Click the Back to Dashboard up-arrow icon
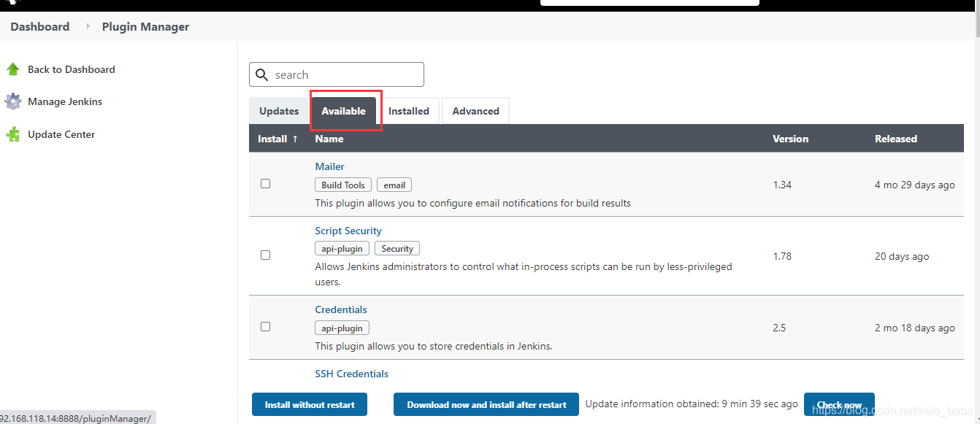The height and width of the screenshot is (424, 980). (13, 69)
